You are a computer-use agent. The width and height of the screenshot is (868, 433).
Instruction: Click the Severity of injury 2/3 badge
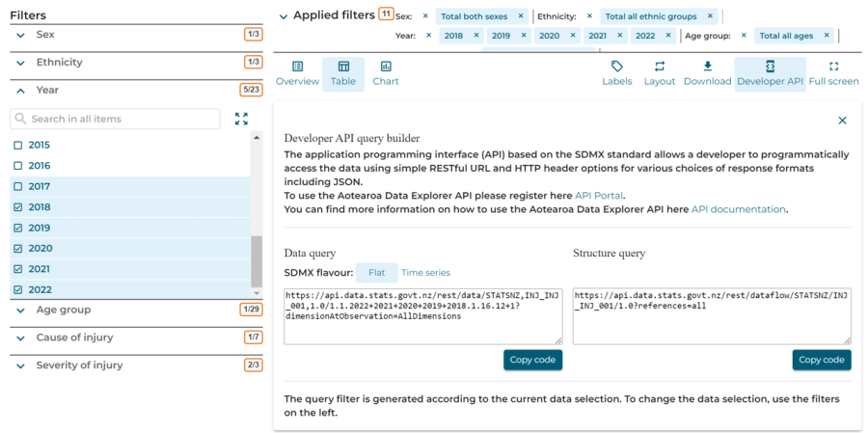coord(254,365)
